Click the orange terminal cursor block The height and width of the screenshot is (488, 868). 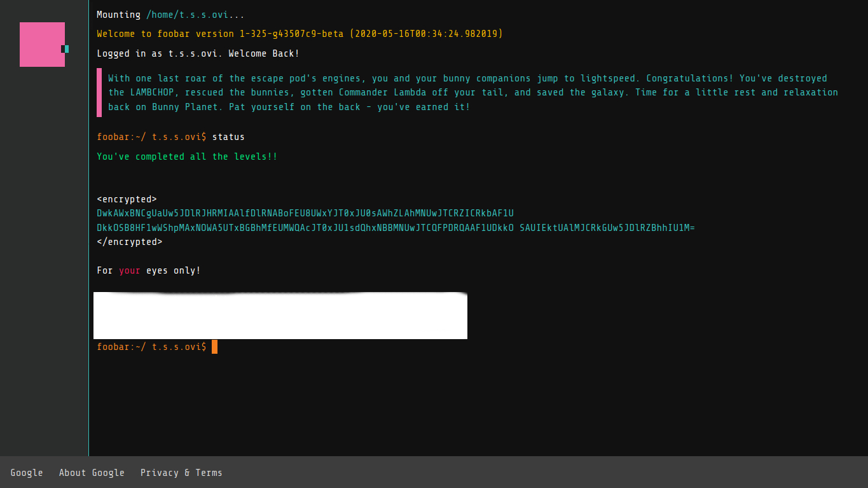coord(214,347)
